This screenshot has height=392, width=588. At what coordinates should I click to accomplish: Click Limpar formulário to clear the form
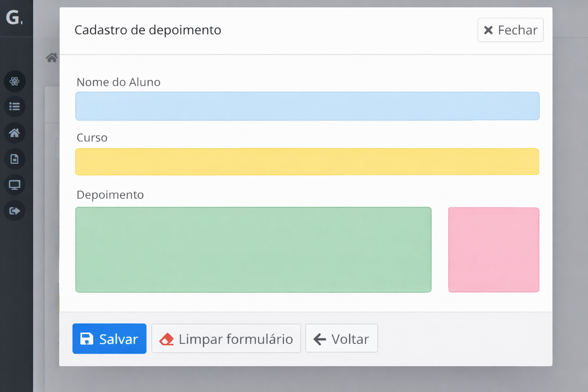tap(226, 339)
